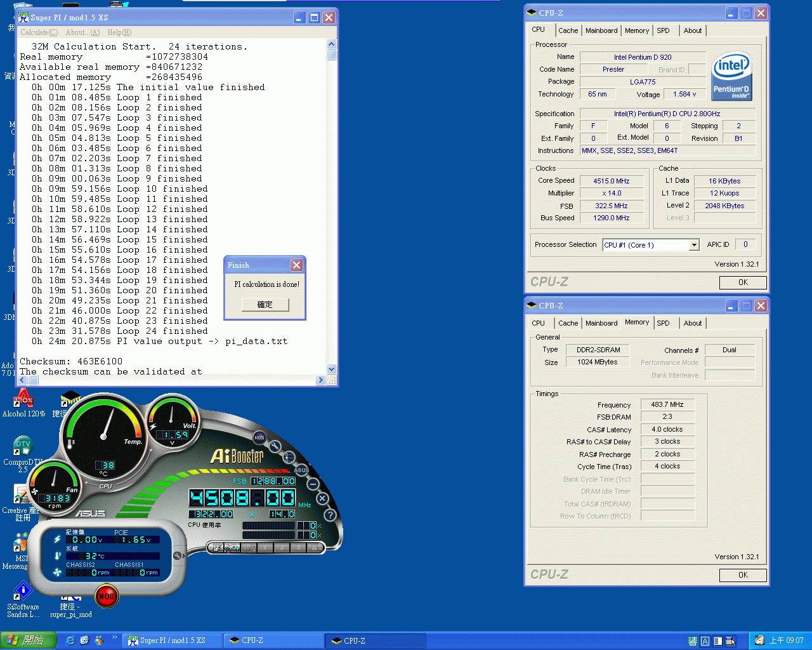Open the Help menu in Super PI
This screenshot has width=812, height=650.
(119, 32)
